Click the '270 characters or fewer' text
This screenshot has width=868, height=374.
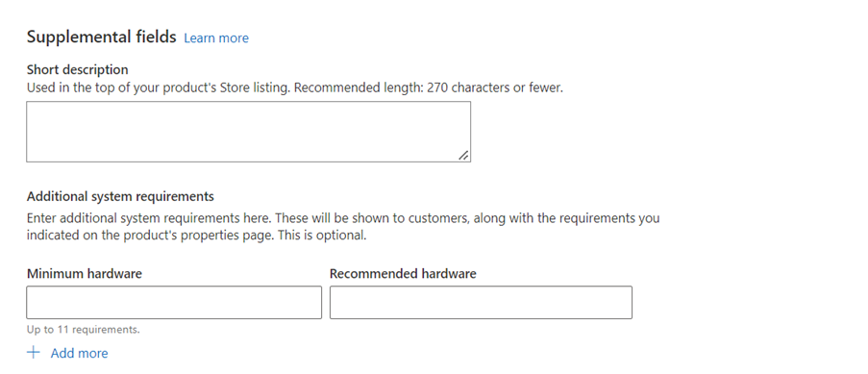(x=494, y=87)
